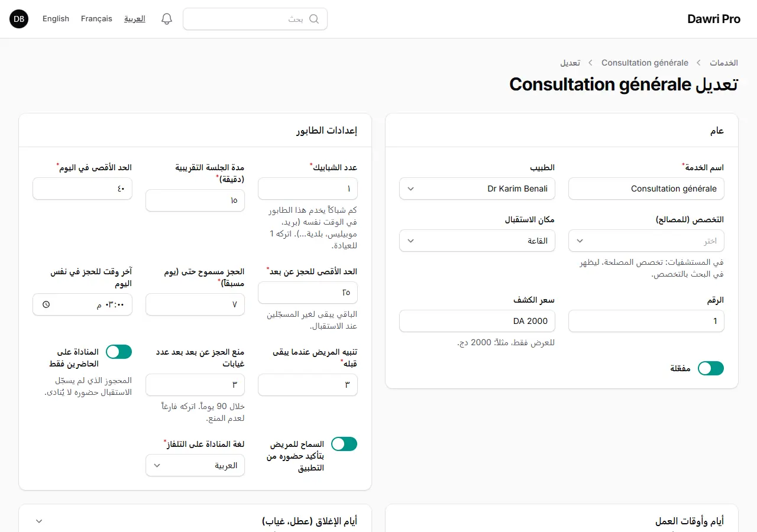
Task: Click the عدد الشبابيك input field
Action: pyautogui.click(x=308, y=189)
